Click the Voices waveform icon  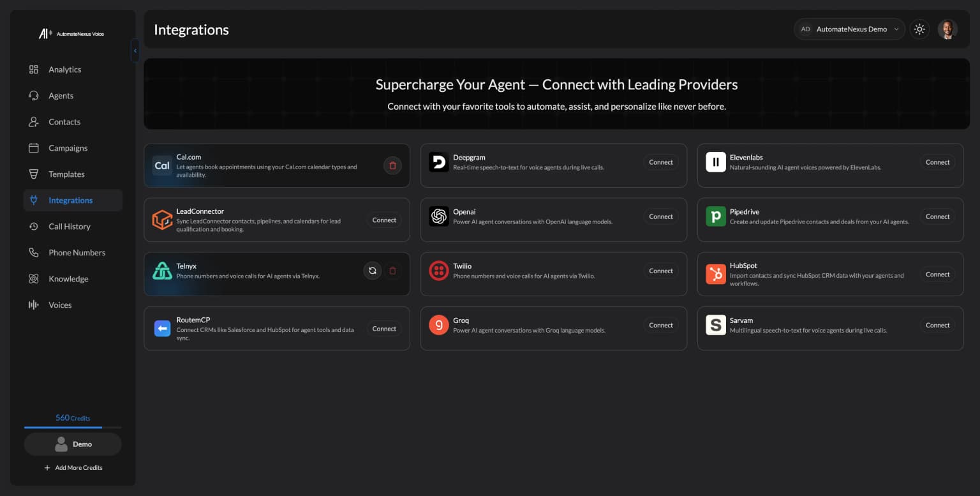tap(34, 305)
